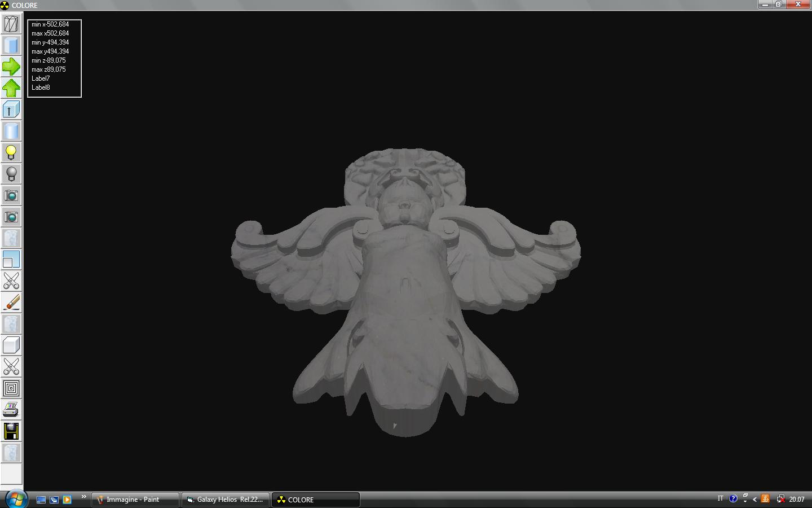Expand the quick launch overflow chevron
The width and height of the screenshot is (812, 508).
(x=83, y=497)
